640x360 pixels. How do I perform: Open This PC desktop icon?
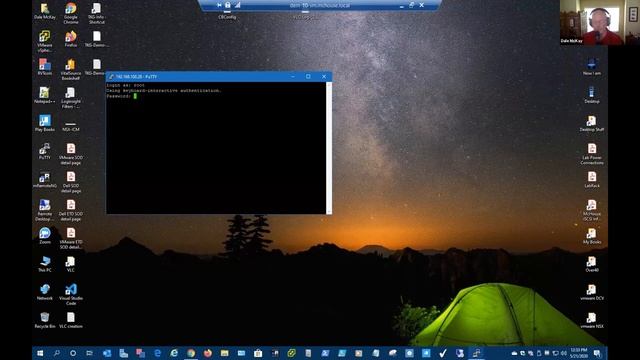pos(45,264)
